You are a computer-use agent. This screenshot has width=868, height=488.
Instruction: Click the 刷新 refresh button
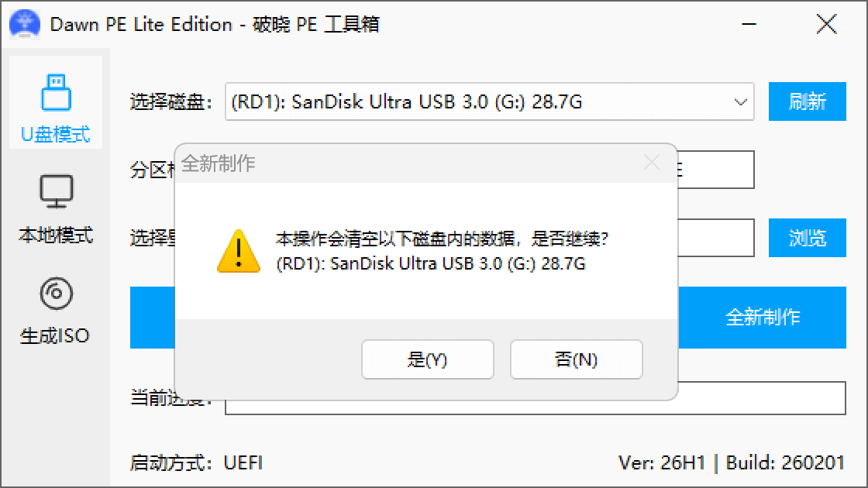pyautogui.click(x=807, y=101)
